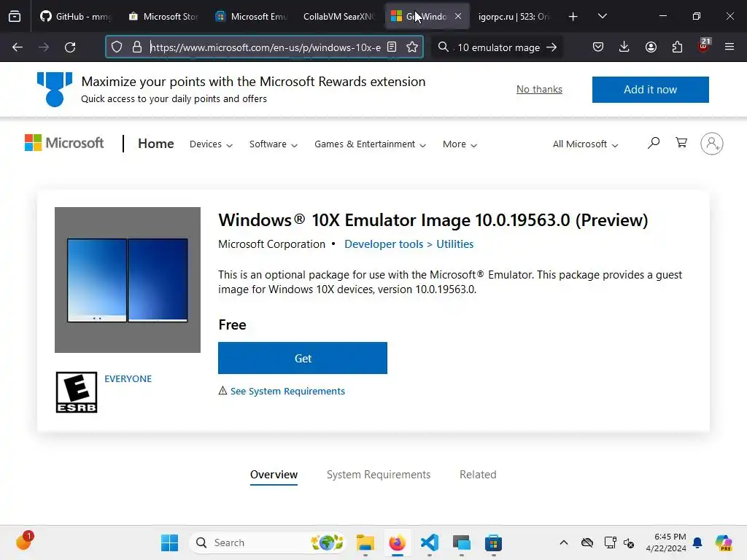Screen dimensions: 747x560
Task: Expand the All Microsoft menu
Action: tap(586, 144)
